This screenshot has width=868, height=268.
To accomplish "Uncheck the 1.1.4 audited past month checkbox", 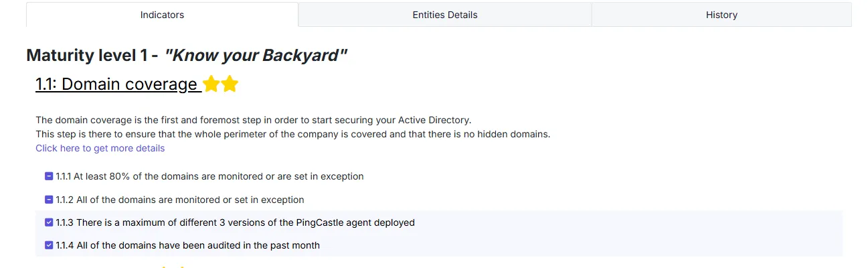I will (x=49, y=245).
